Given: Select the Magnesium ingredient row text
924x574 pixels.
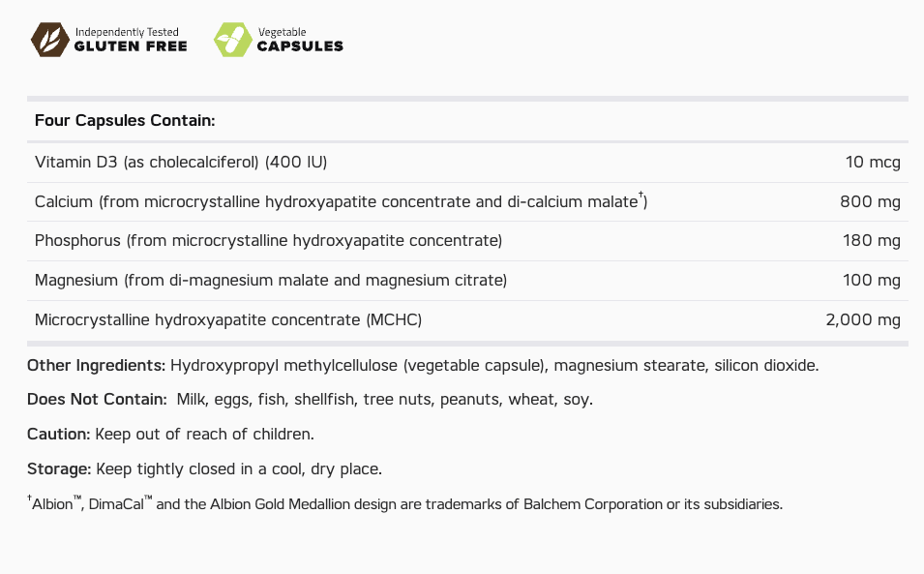Looking at the screenshot, I should pos(271,280).
